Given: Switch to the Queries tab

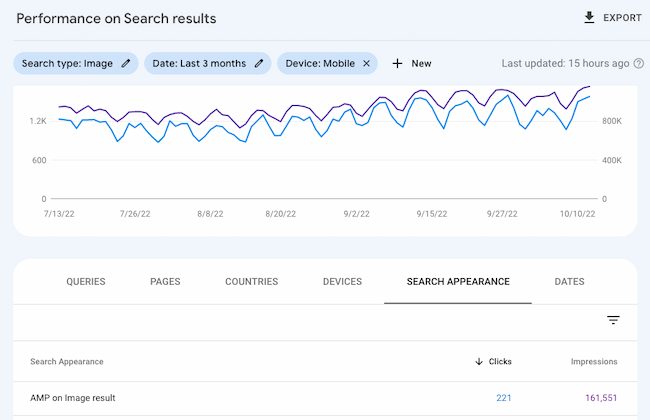Looking at the screenshot, I should [x=86, y=282].
